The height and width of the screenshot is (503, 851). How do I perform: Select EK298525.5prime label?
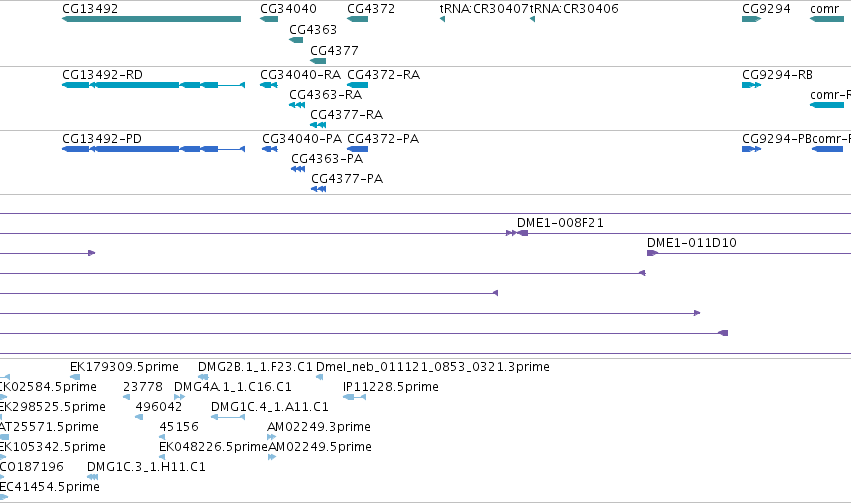tap(53, 406)
